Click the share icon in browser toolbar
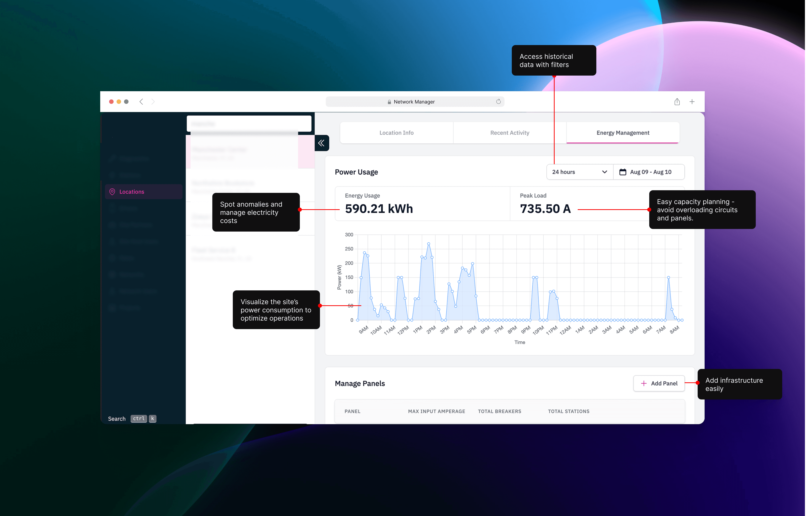The image size is (812, 516). click(677, 101)
